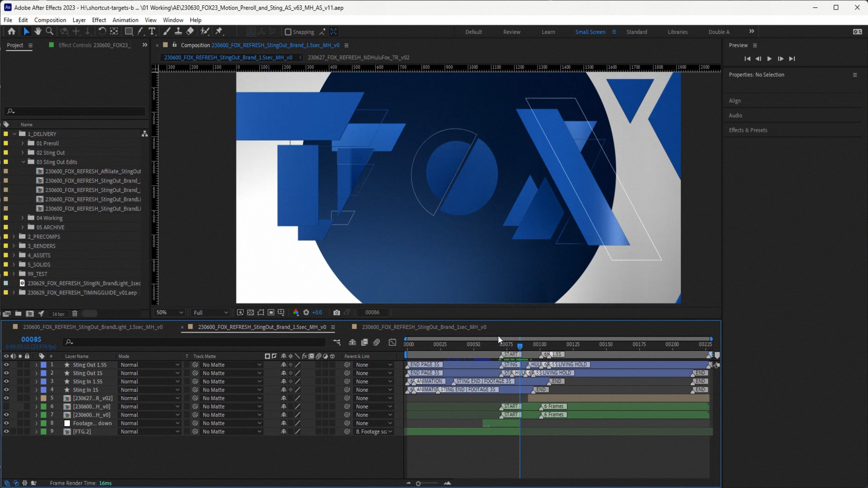Switch to the Standard workspace
This screenshot has width=868, height=488.
(637, 32)
